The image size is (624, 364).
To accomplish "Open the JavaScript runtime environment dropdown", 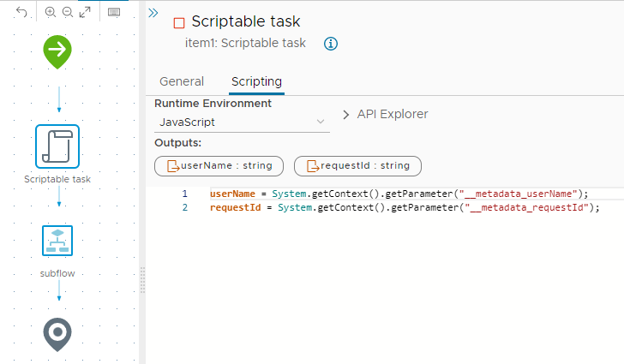I will pyautogui.click(x=242, y=122).
